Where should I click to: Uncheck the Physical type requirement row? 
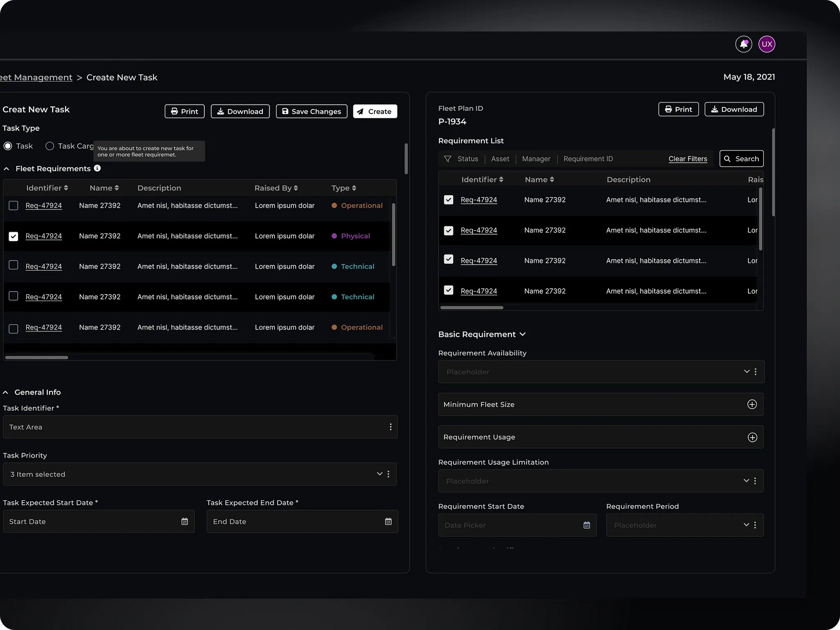13,236
